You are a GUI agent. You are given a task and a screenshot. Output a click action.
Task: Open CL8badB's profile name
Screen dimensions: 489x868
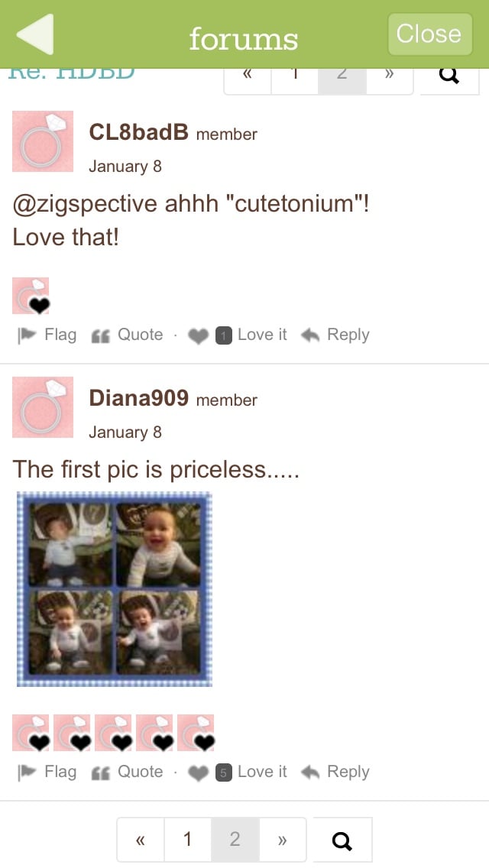click(x=138, y=132)
